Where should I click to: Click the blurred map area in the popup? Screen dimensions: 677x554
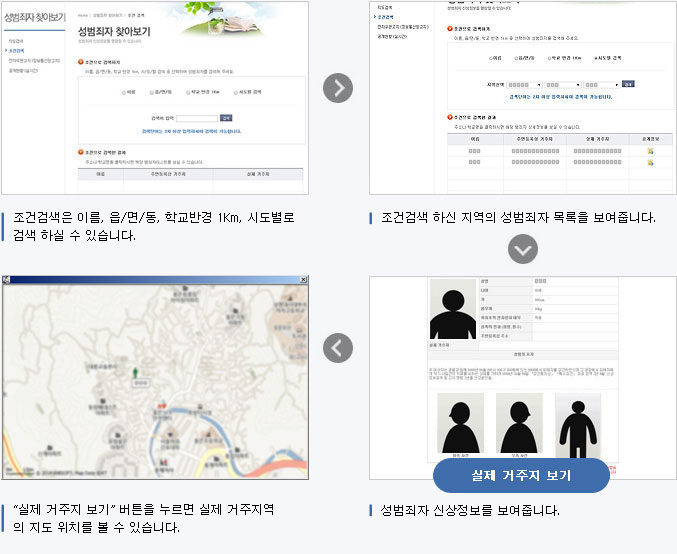[x=155, y=381]
